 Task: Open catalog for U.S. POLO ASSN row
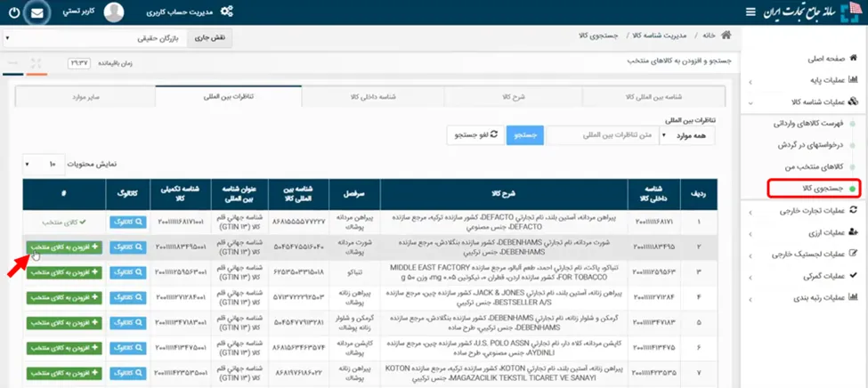[x=128, y=348]
